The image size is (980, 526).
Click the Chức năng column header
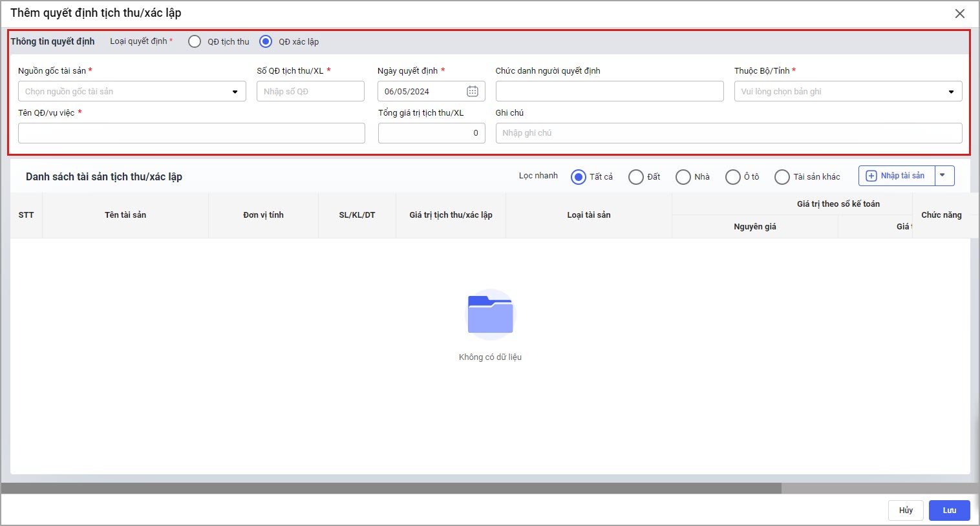click(x=941, y=215)
